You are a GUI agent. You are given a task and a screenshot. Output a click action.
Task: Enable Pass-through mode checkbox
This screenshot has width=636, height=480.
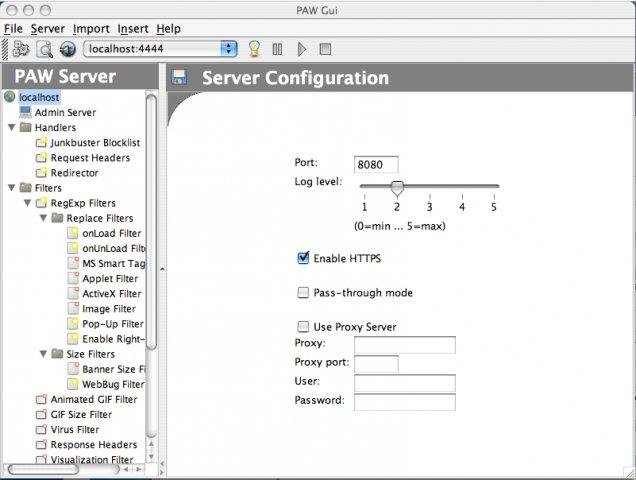click(303, 293)
